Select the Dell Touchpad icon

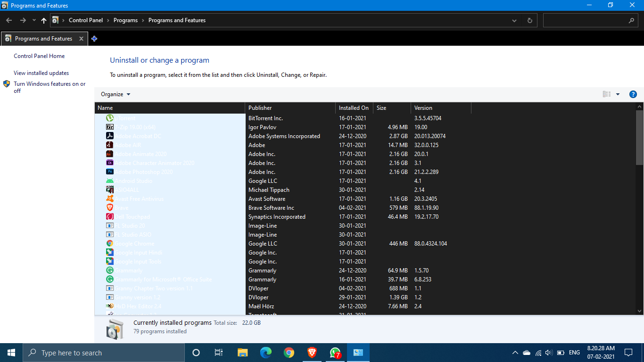point(110,217)
